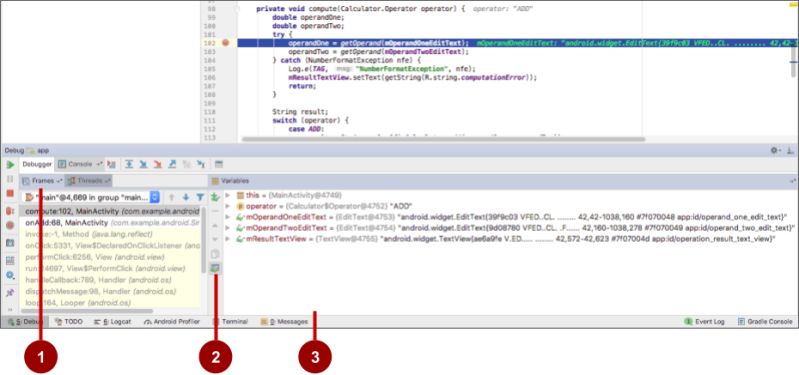The height and width of the screenshot is (375, 799).
Task: Move watch down in Variables toolbar
Action: pyautogui.click(x=215, y=239)
